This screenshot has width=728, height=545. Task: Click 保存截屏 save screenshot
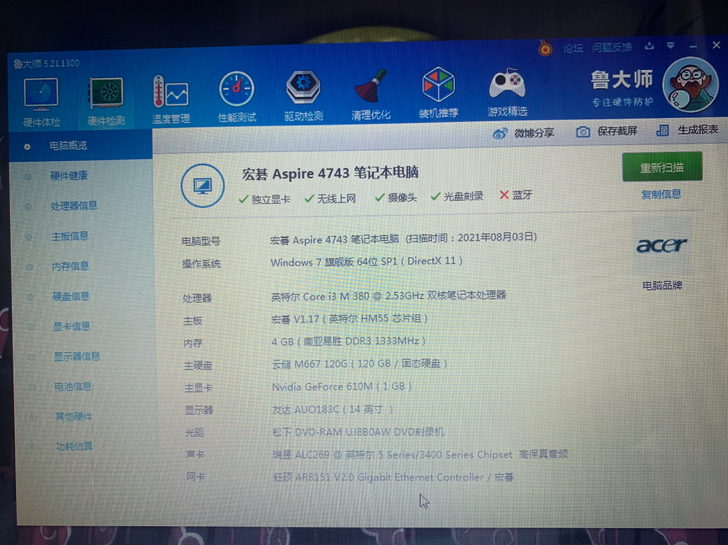(606, 131)
